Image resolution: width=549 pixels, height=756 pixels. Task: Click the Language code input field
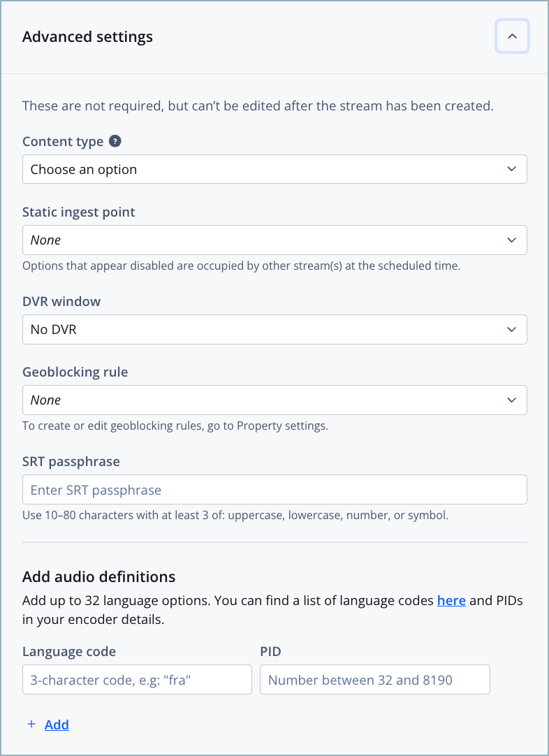click(137, 679)
